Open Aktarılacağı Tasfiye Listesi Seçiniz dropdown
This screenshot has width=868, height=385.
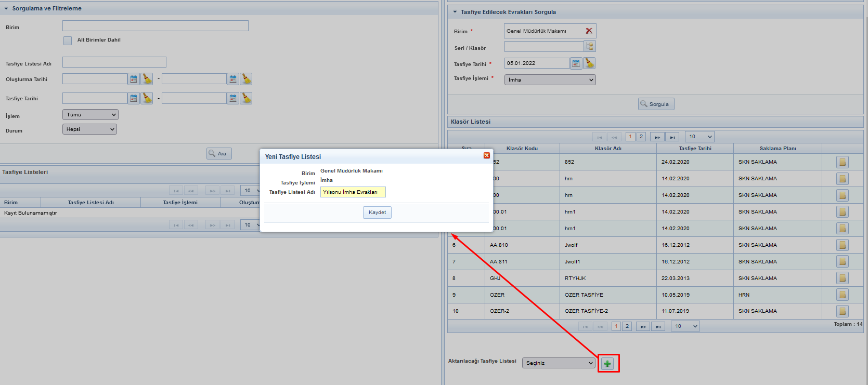click(559, 363)
